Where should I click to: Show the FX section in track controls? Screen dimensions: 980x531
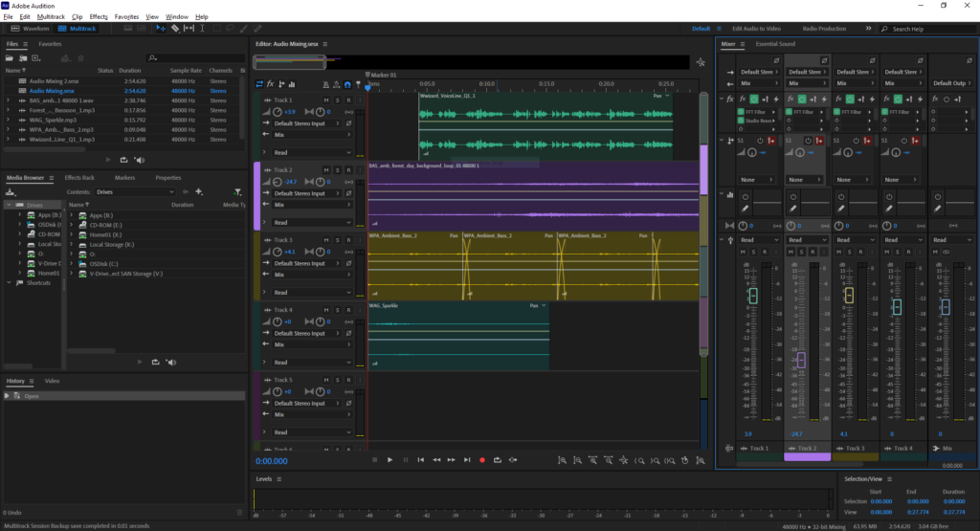[x=271, y=84]
